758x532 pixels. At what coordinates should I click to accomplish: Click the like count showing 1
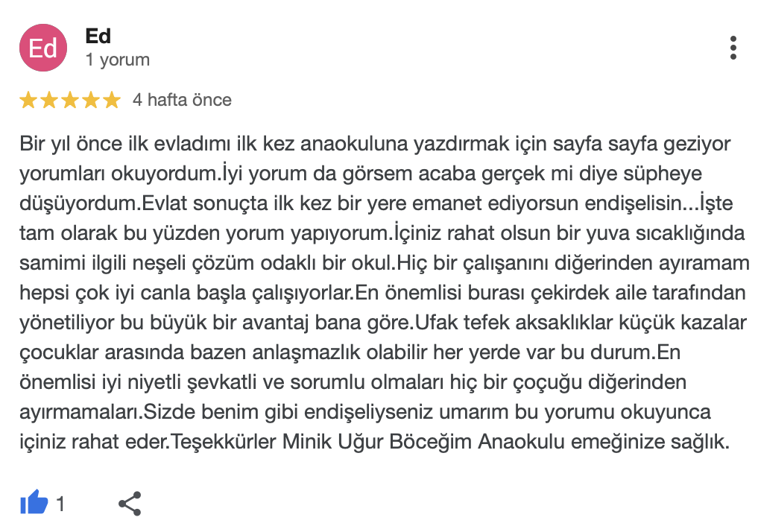[x=60, y=502]
